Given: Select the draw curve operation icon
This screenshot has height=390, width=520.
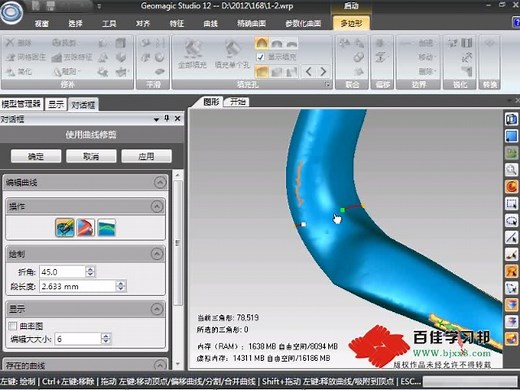Looking at the screenshot, I should (65, 227).
